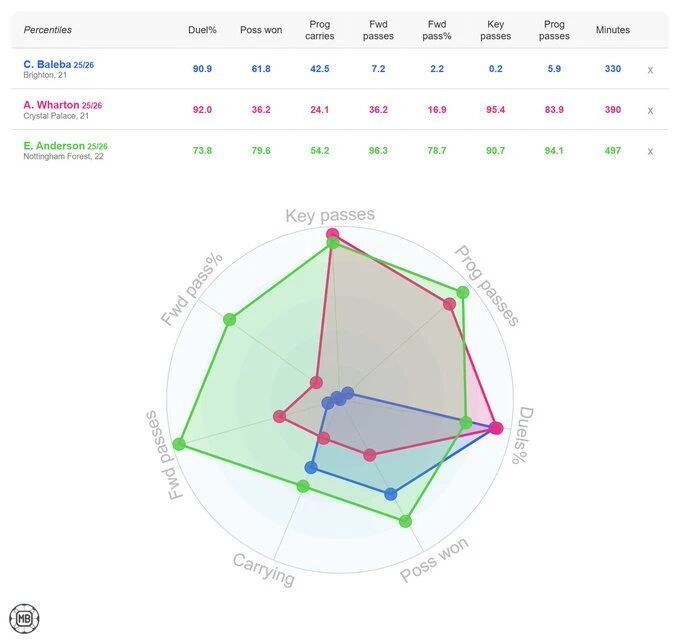680x643 pixels.
Task: Click Wharton's pink Duels% radar point
Action: [496, 428]
